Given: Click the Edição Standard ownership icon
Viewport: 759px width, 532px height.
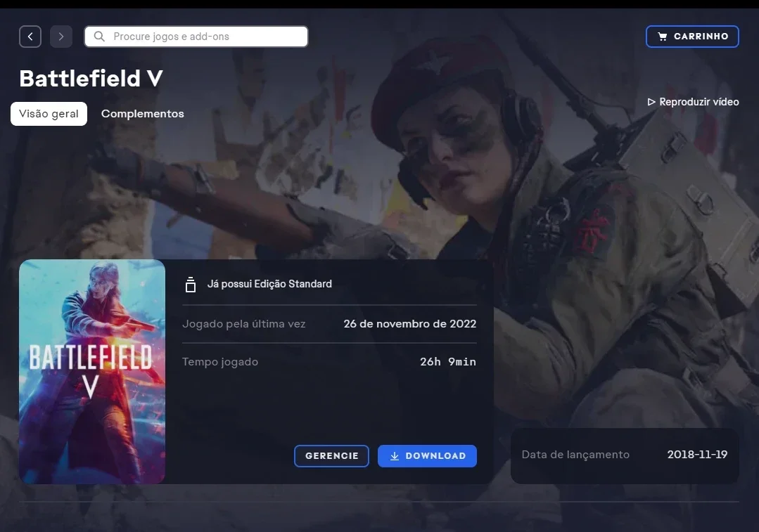Looking at the screenshot, I should pyautogui.click(x=190, y=285).
